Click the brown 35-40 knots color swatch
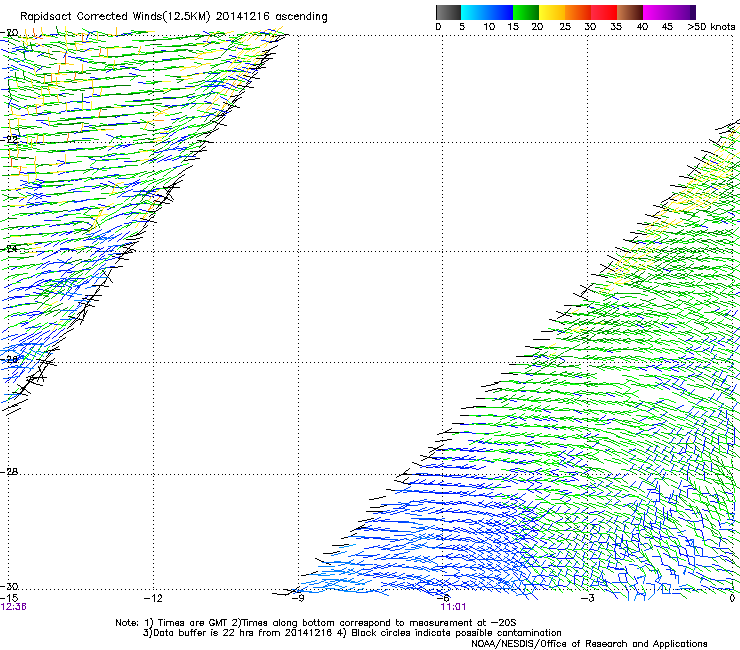This screenshot has width=740, height=650. [630, 12]
